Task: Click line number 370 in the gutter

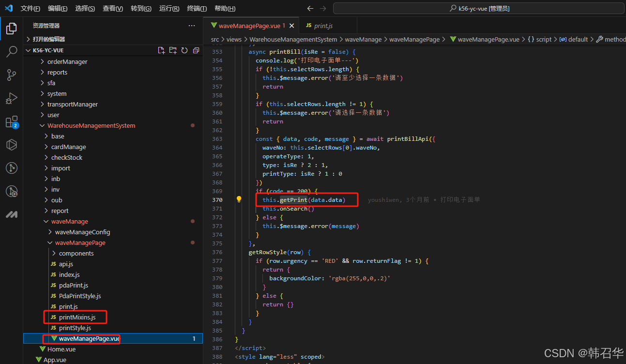Action: coord(216,199)
